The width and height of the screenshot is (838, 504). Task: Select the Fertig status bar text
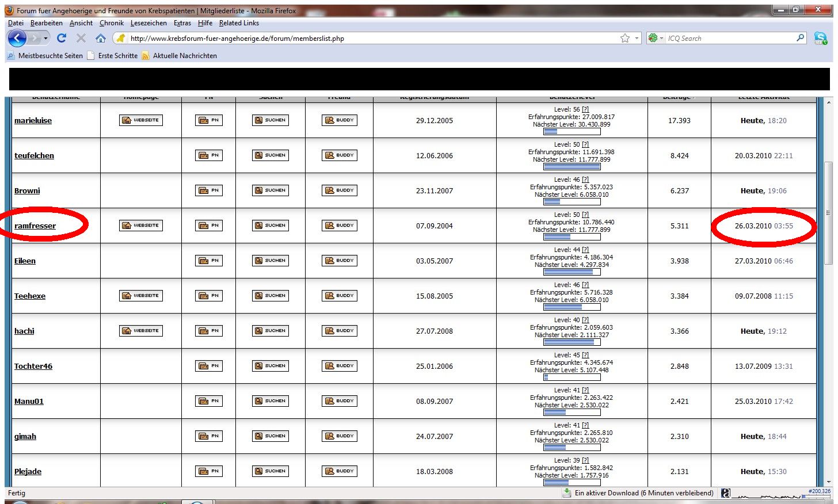pyautogui.click(x=17, y=493)
